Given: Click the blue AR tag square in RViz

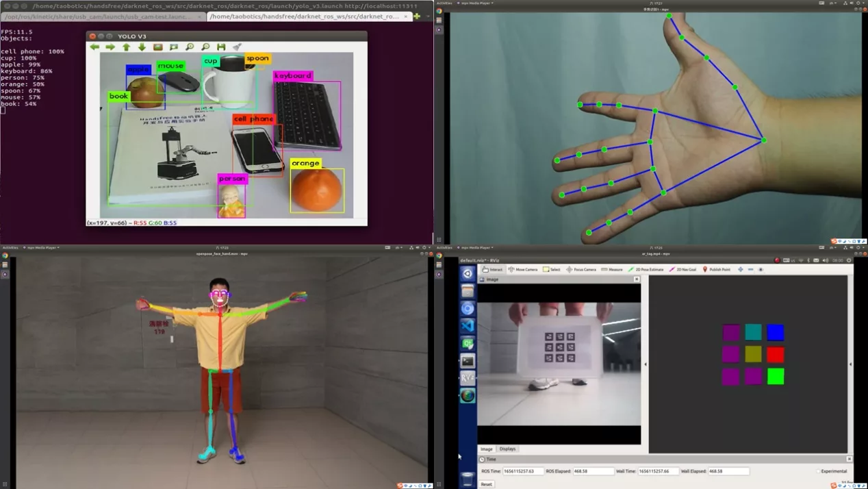Looking at the screenshot, I should 776,332.
